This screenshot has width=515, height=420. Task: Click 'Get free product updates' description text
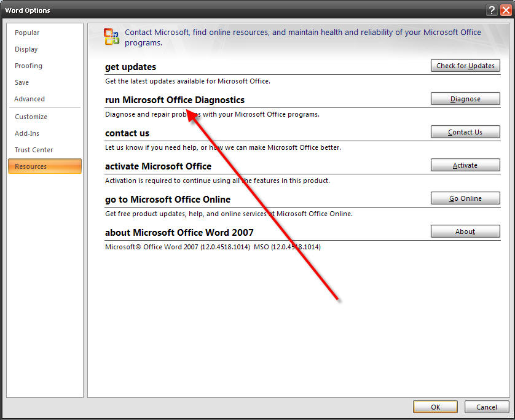tap(229, 214)
